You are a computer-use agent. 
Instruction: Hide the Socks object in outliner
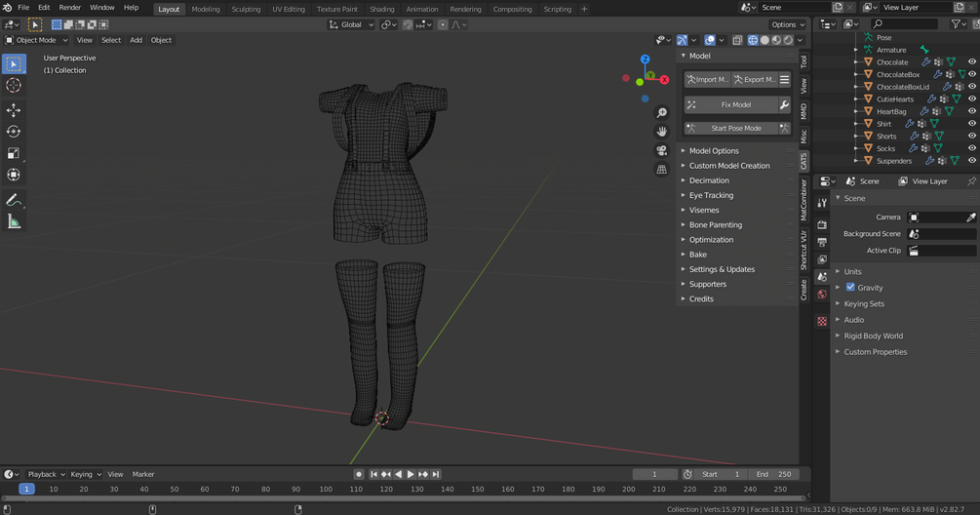click(971, 149)
